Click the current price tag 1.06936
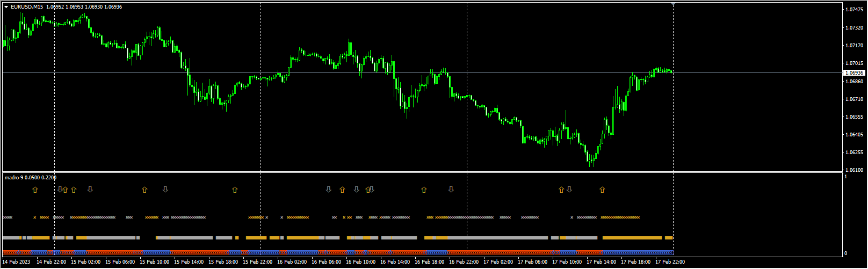 (854, 72)
